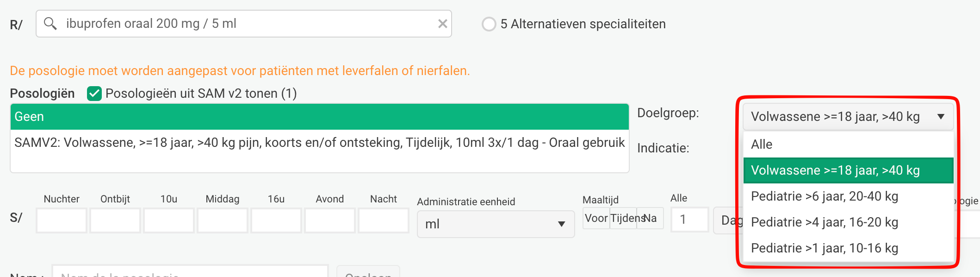Image resolution: width=980 pixels, height=277 pixels.
Task: Pick Pediatrie >6 jaar, 20-40 kg
Action: [x=848, y=196]
